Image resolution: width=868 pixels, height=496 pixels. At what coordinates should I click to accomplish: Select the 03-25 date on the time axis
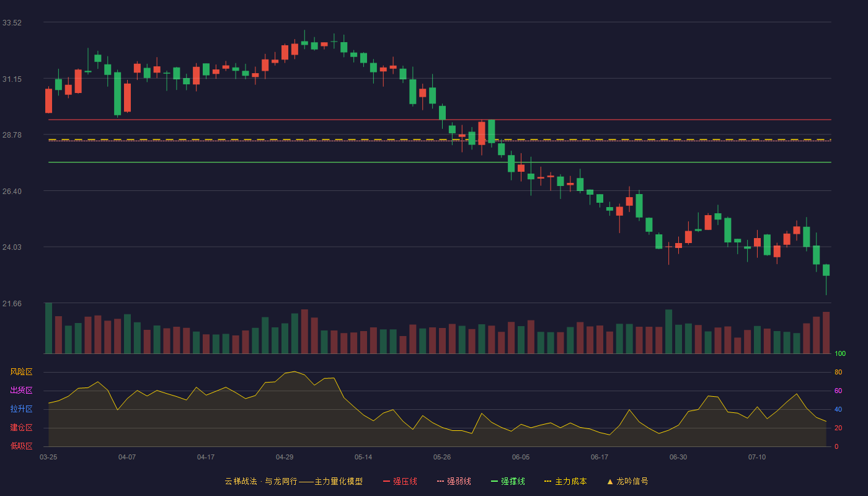tap(48, 457)
